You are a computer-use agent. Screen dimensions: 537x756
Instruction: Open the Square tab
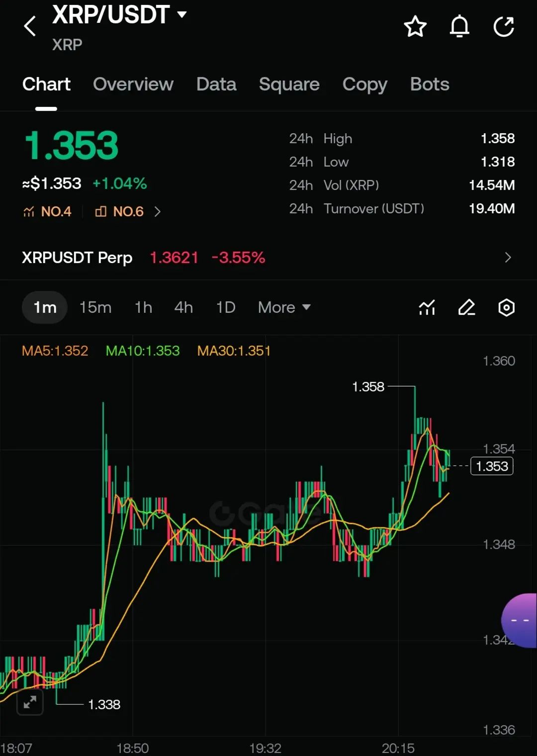coord(289,84)
